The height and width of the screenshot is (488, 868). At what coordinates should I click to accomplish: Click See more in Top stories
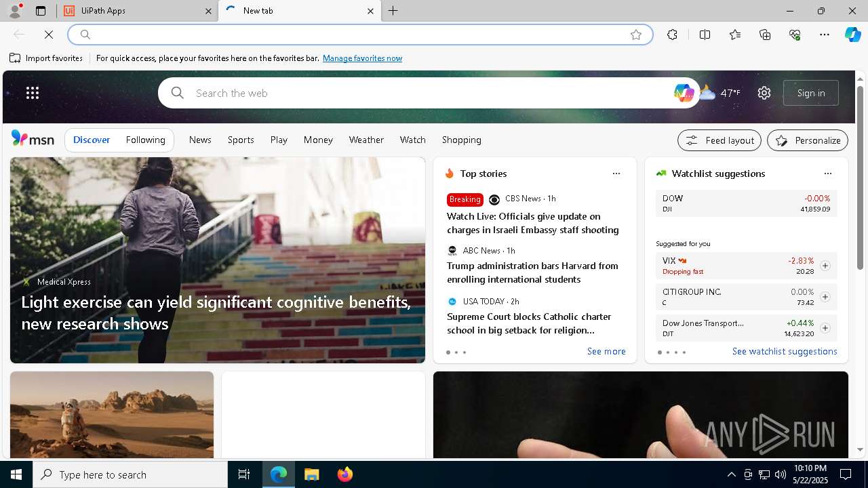pos(606,351)
